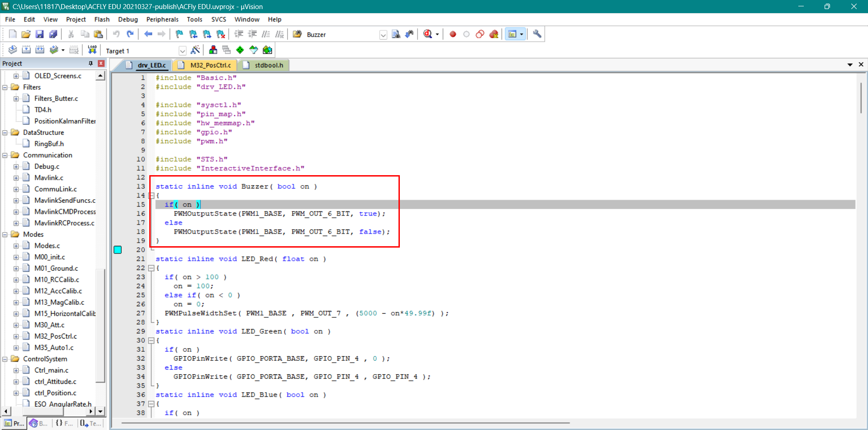868x430 pixels.
Task: Switch to the Templates panel tab
Action: pyautogui.click(x=91, y=423)
